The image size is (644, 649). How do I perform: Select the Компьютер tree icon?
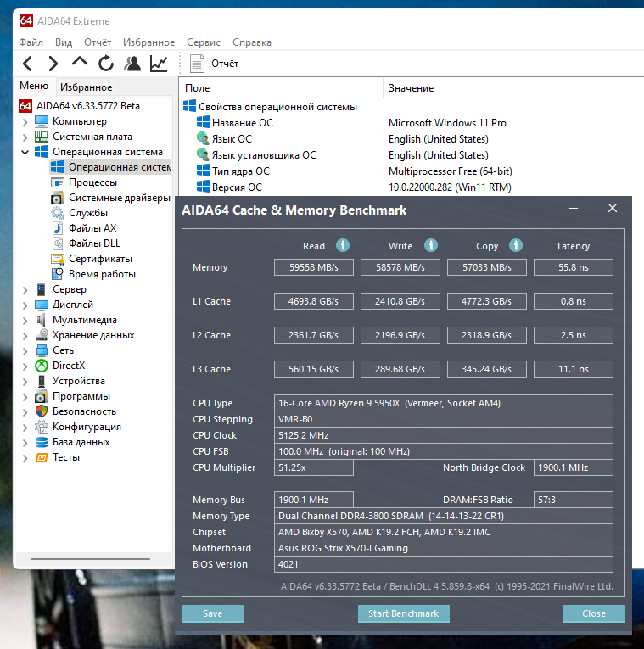[x=42, y=121]
